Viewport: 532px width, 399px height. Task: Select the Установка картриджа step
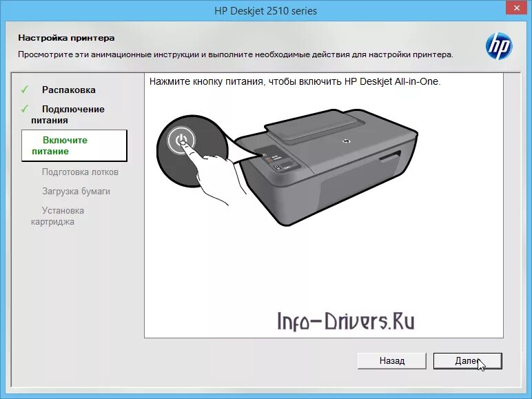coord(58,216)
